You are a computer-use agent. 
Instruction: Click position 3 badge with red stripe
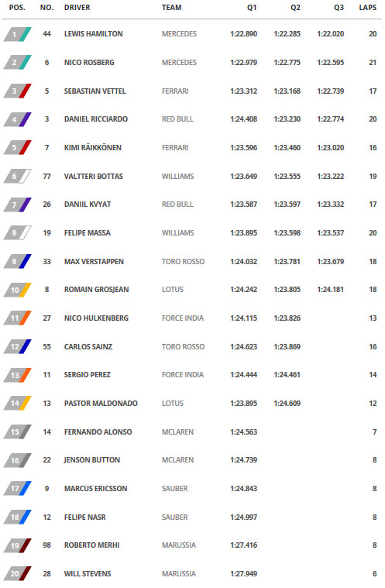[x=17, y=91]
